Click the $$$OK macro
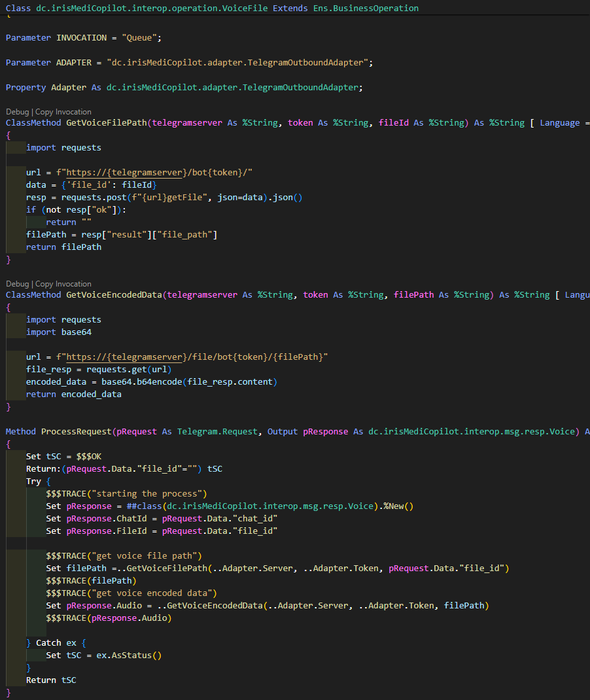Image resolution: width=590 pixels, height=700 pixels. tap(89, 457)
